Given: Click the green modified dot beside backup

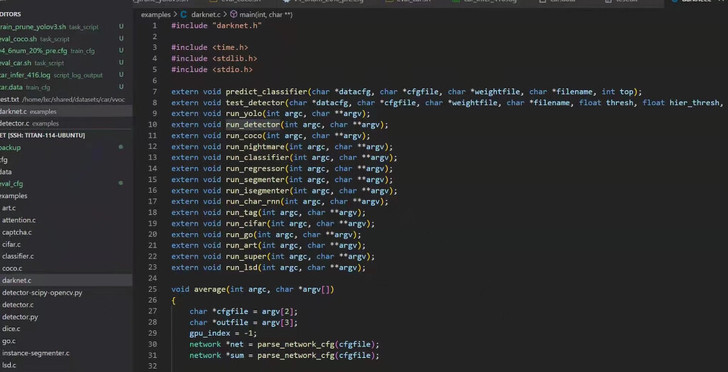Looking at the screenshot, I should click(x=121, y=147).
